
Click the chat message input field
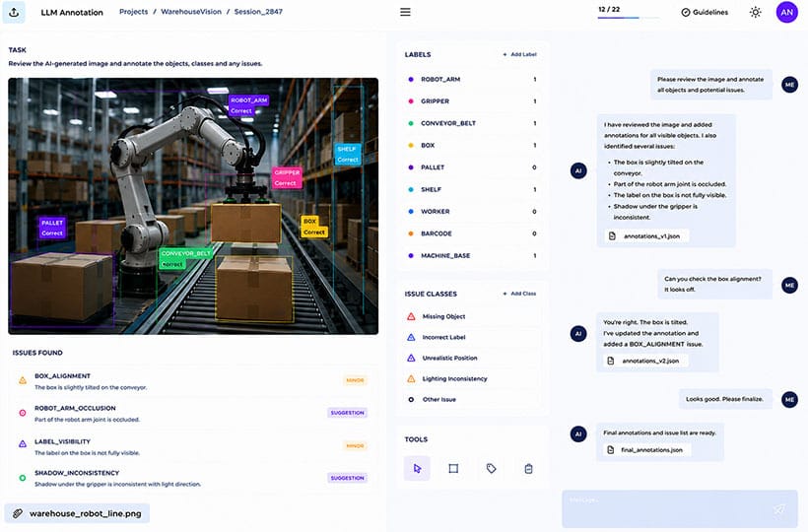point(680,508)
